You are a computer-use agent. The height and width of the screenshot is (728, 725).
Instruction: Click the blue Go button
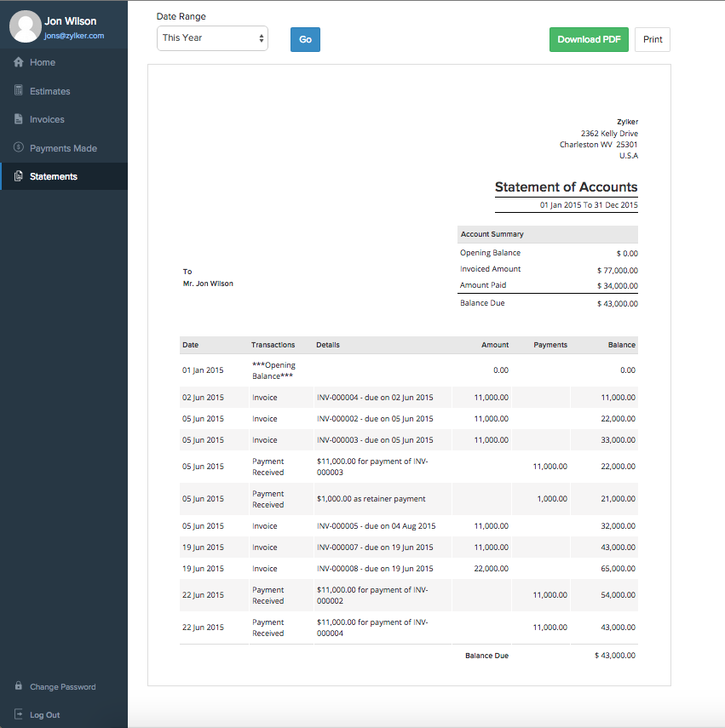(305, 39)
